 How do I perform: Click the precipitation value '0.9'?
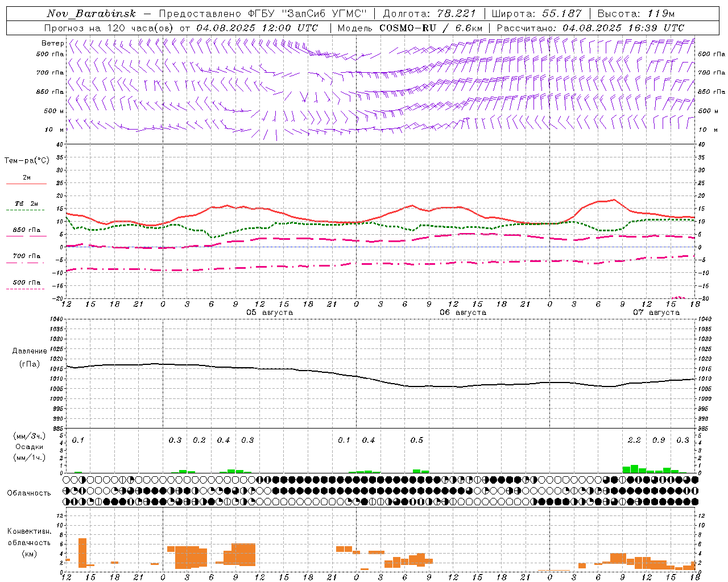(x=659, y=440)
